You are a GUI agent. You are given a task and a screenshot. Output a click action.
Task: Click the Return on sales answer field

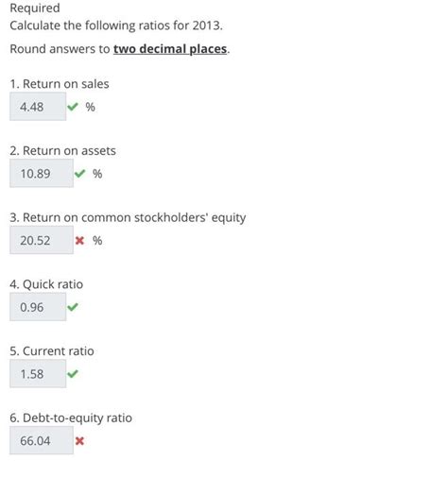point(38,107)
